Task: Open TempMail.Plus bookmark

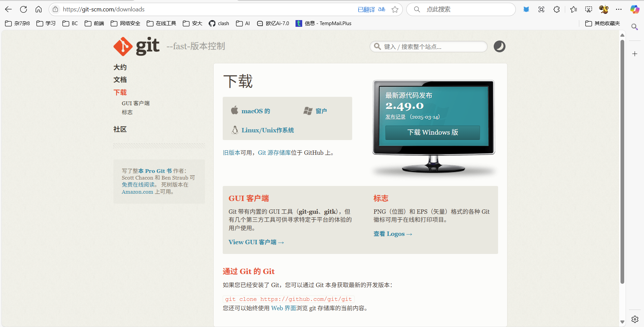Action: (x=323, y=23)
